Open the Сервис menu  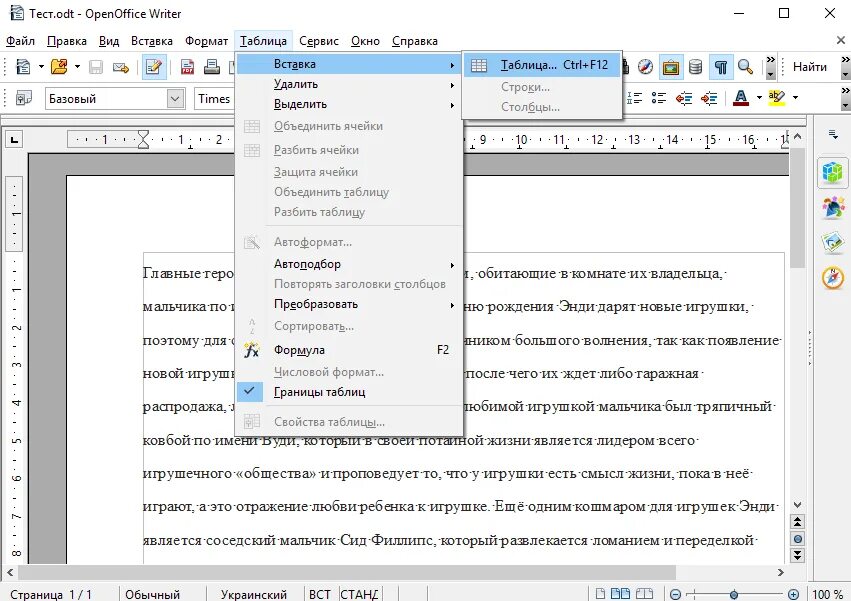point(319,41)
